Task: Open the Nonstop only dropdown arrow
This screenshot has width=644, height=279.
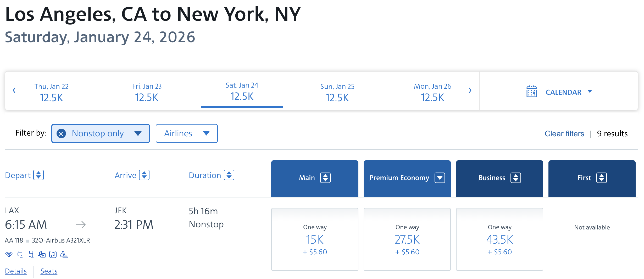Action: coord(138,134)
